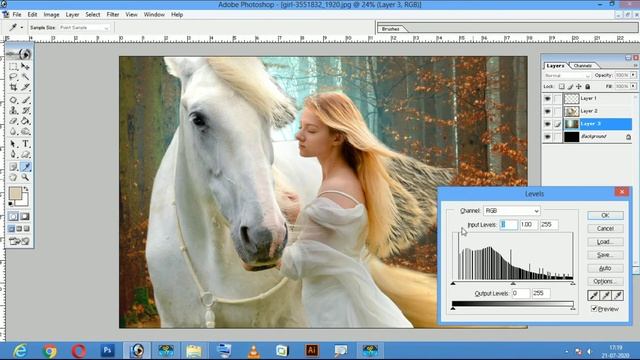Click the Jump to ImageReady button
The width and height of the screenshot is (640, 360).
point(19,242)
